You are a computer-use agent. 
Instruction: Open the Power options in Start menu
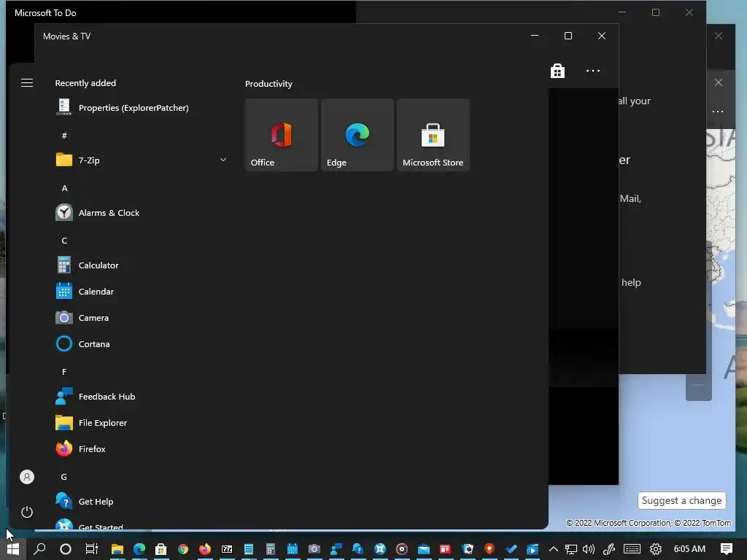[27, 512]
